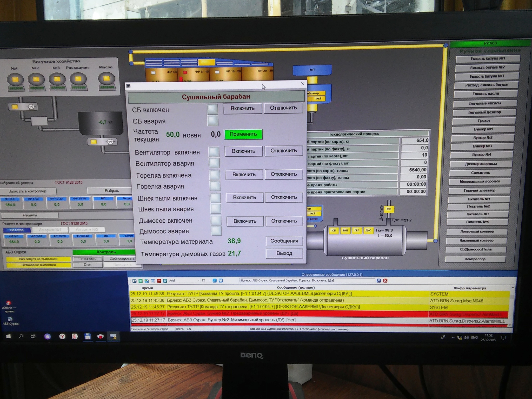
Task: Click ГРП yellow tag on drum
Action: point(357,231)
